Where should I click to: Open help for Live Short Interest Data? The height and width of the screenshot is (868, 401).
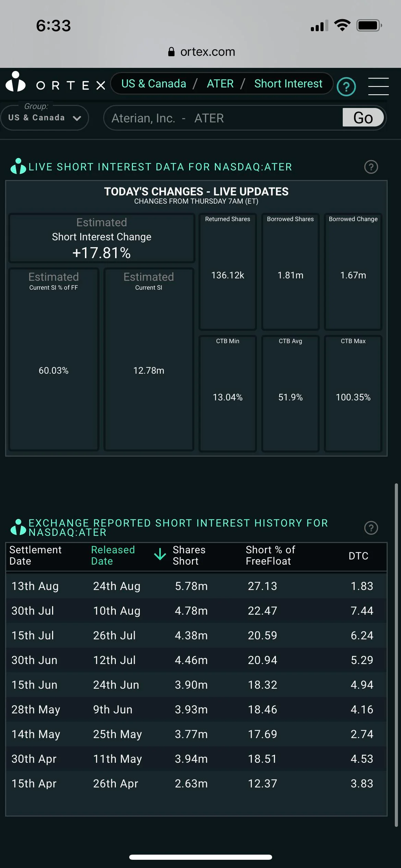(371, 167)
